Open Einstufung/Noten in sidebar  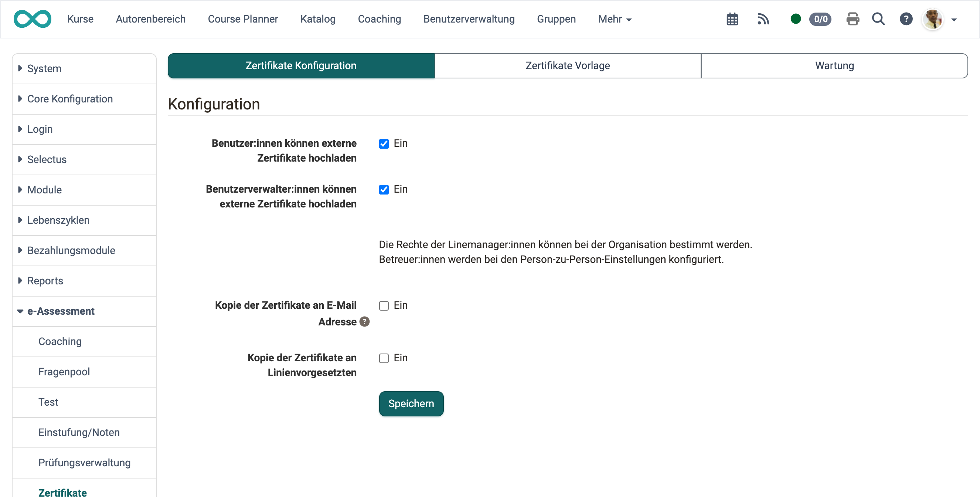[x=84, y=433]
